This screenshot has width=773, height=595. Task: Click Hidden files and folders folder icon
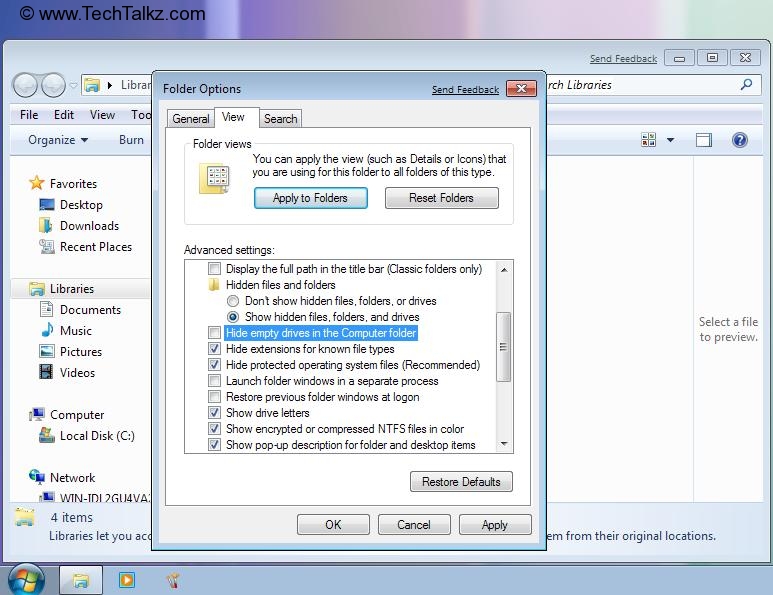coord(214,285)
